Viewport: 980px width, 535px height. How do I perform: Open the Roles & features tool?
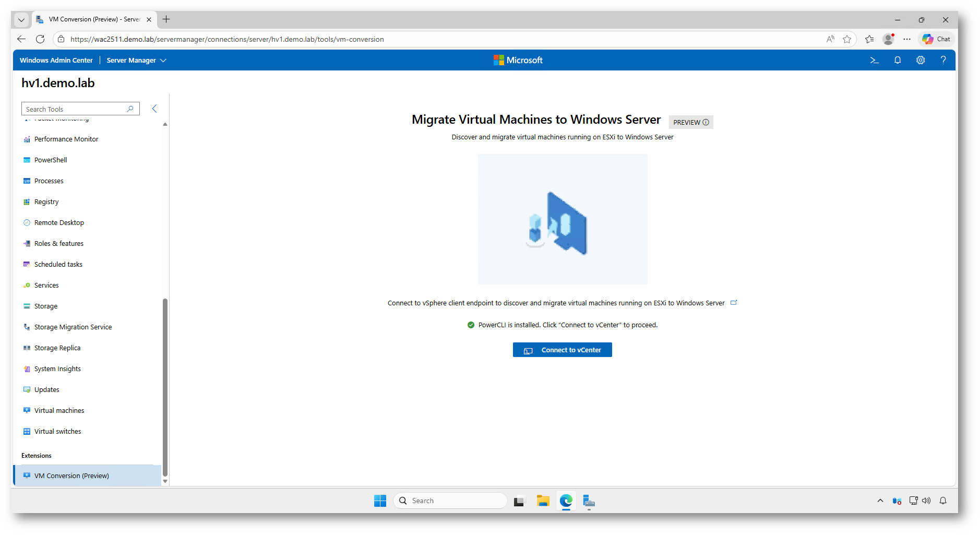[x=58, y=244]
